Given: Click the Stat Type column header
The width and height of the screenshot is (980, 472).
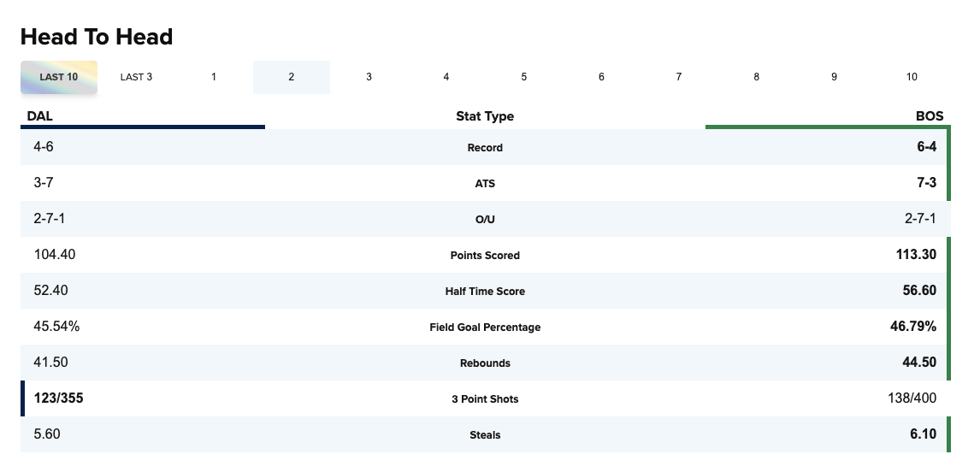Looking at the screenshot, I should point(485,116).
